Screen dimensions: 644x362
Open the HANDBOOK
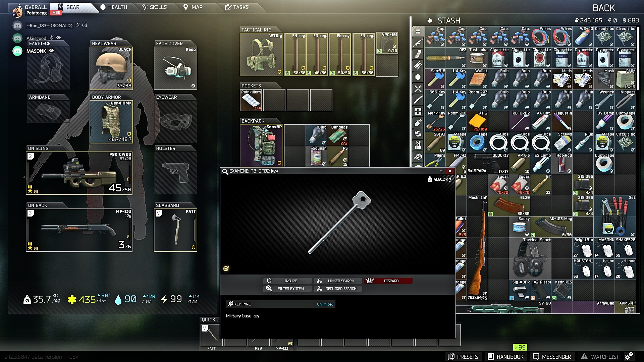505,357
